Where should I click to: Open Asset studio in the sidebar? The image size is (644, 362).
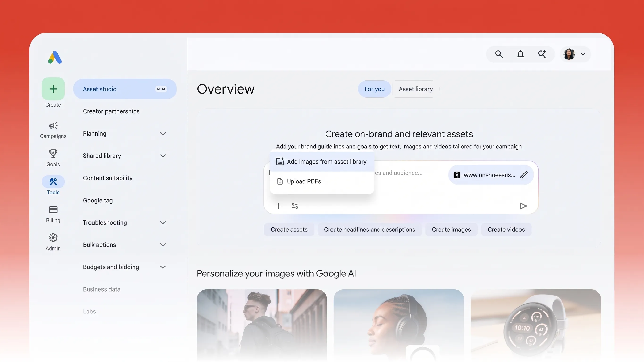click(x=125, y=89)
